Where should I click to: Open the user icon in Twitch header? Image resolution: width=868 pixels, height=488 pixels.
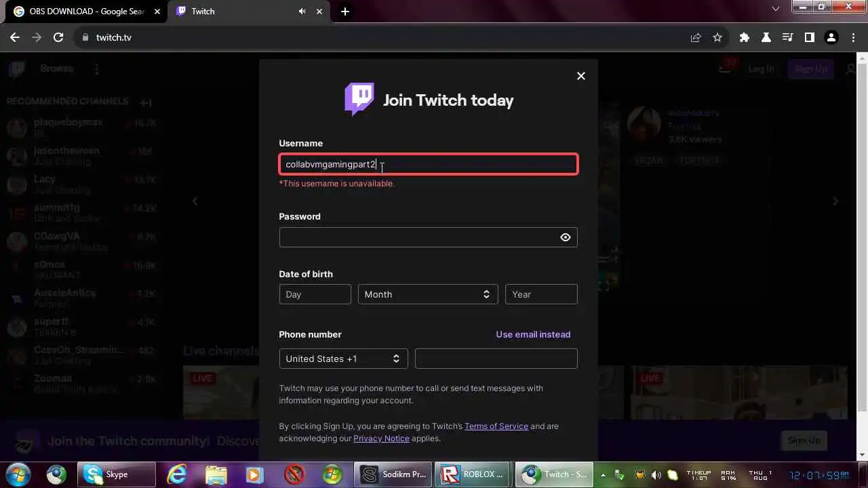(x=851, y=68)
